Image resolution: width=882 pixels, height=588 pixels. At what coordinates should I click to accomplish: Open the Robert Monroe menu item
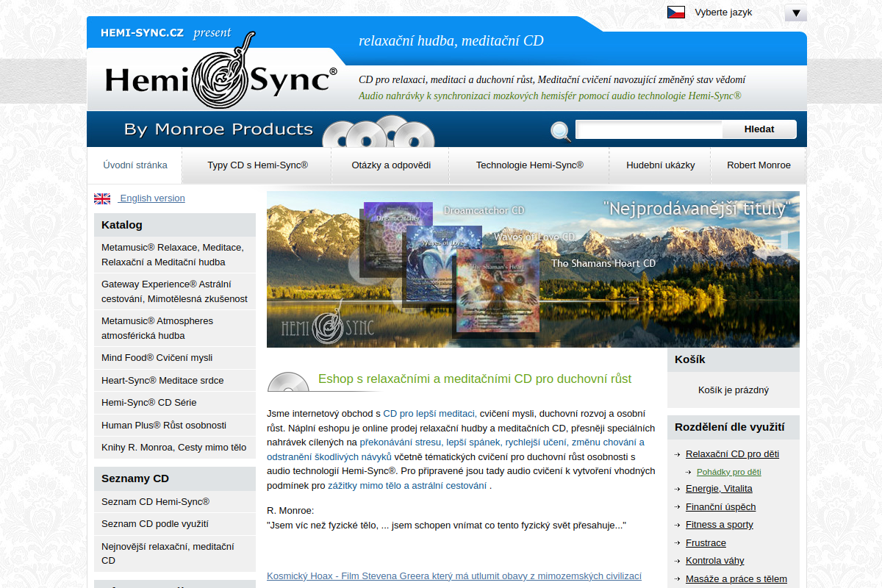(759, 165)
